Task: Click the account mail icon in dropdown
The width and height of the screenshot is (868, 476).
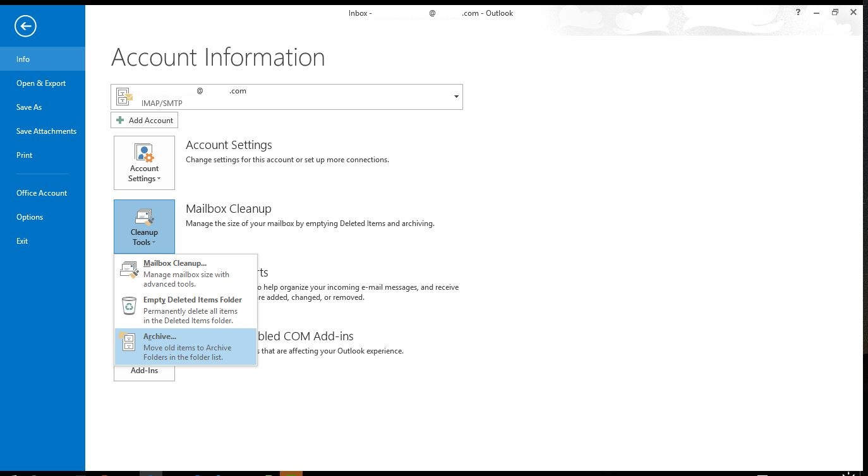Action: pos(124,97)
